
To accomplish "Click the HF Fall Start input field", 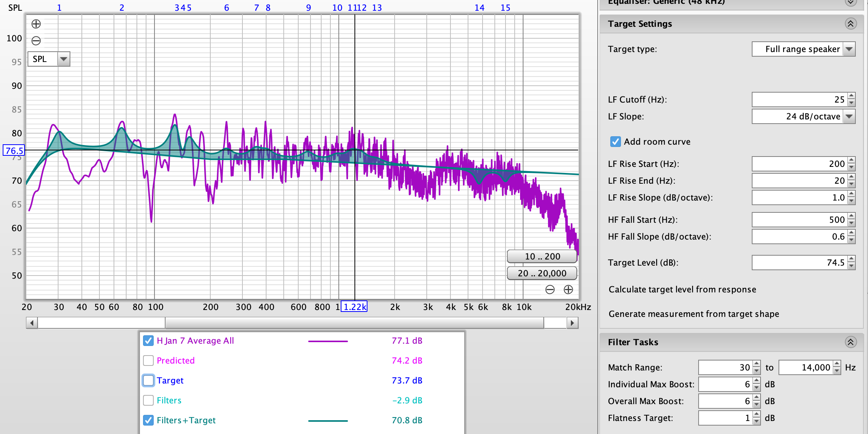I will (x=800, y=220).
